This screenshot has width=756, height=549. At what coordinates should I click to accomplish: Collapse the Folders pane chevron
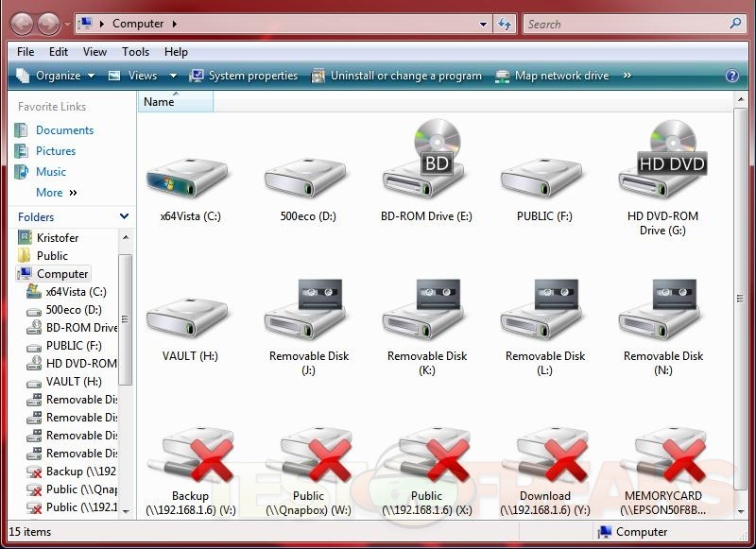[x=124, y=216]
